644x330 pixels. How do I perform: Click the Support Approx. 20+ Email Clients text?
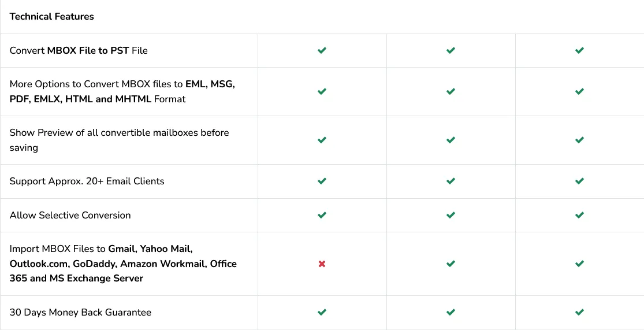coord(87,181)
